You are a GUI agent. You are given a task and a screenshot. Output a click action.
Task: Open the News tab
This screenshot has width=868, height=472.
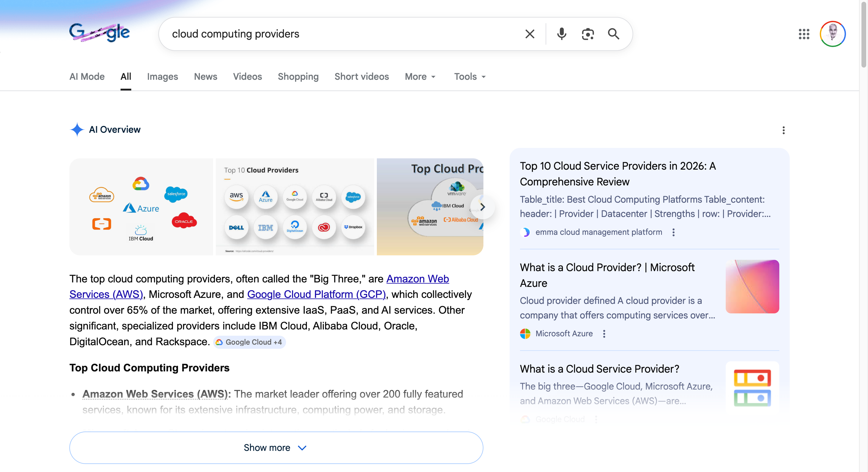pos(206,77)
